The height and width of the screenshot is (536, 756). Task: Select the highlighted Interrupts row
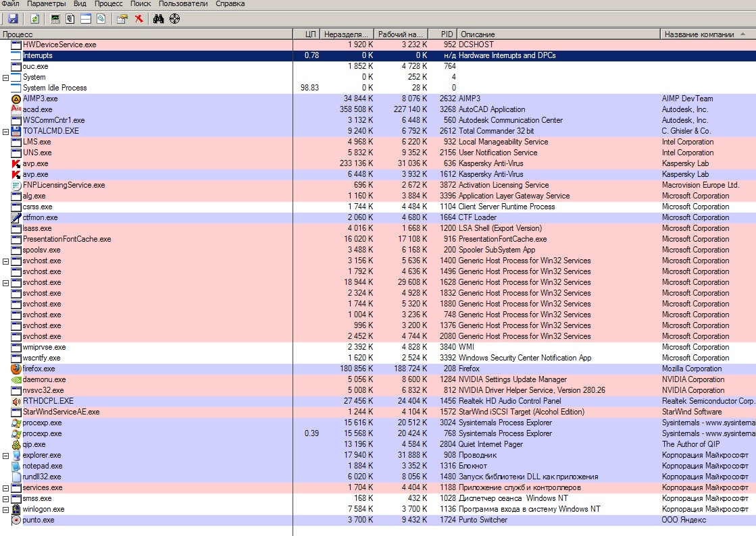click(378, 55)
